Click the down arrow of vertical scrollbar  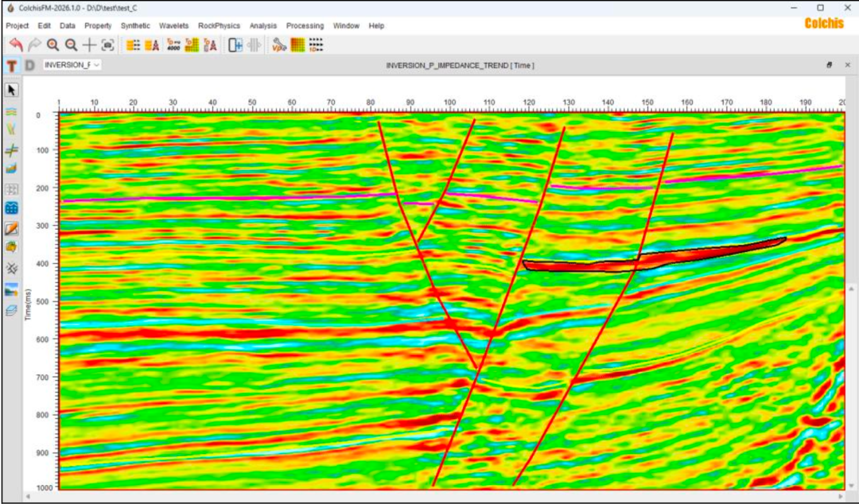pos(850,485)
